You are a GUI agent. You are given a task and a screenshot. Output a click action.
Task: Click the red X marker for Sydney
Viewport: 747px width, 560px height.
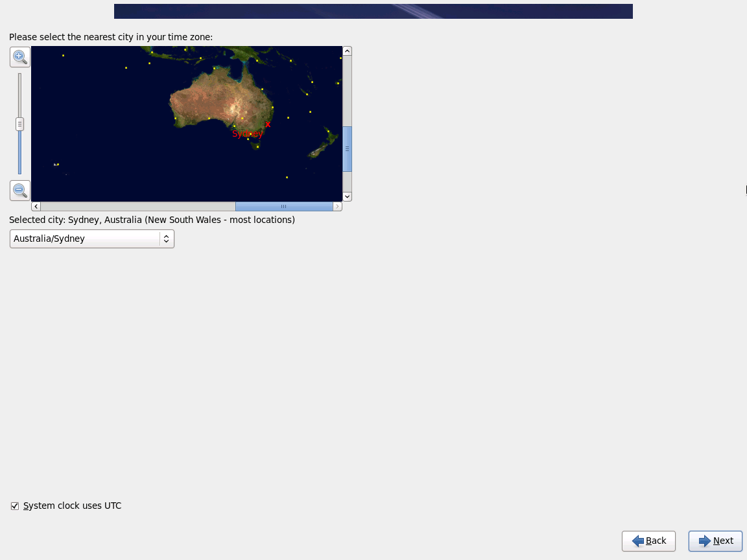point(268,124)
